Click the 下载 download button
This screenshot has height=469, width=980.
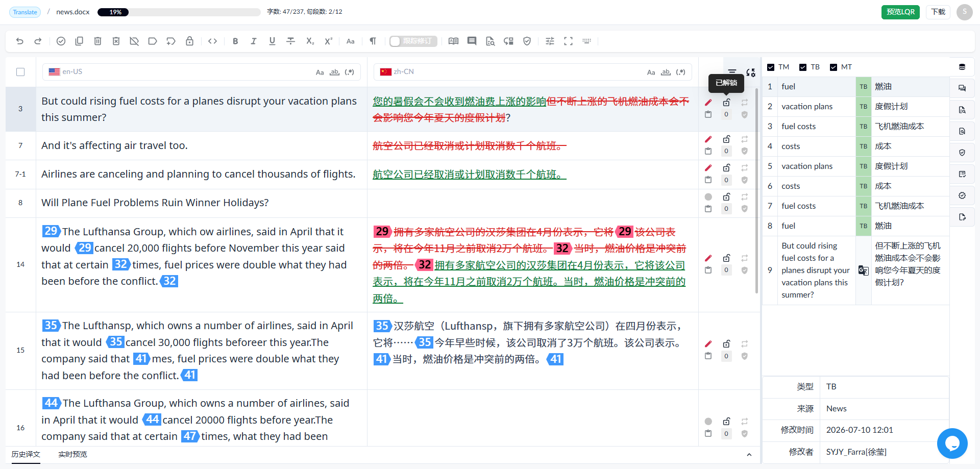click(x=938, y=12)
